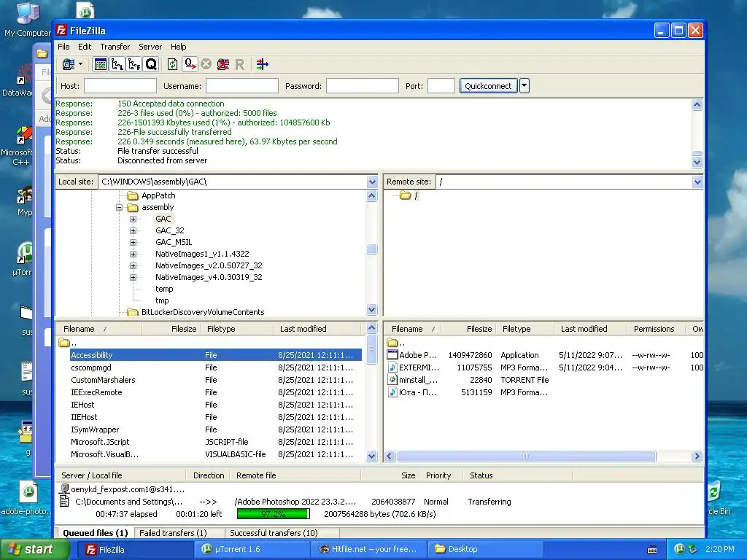Image resolution: width=747 pixels, height=560 pixels.
Task: Select the AppPatch folder in tree
Action: [158, 195]
